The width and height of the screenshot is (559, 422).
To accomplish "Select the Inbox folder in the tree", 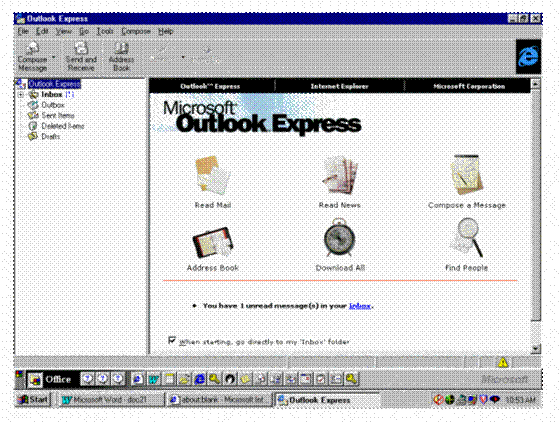I will 52,94.
